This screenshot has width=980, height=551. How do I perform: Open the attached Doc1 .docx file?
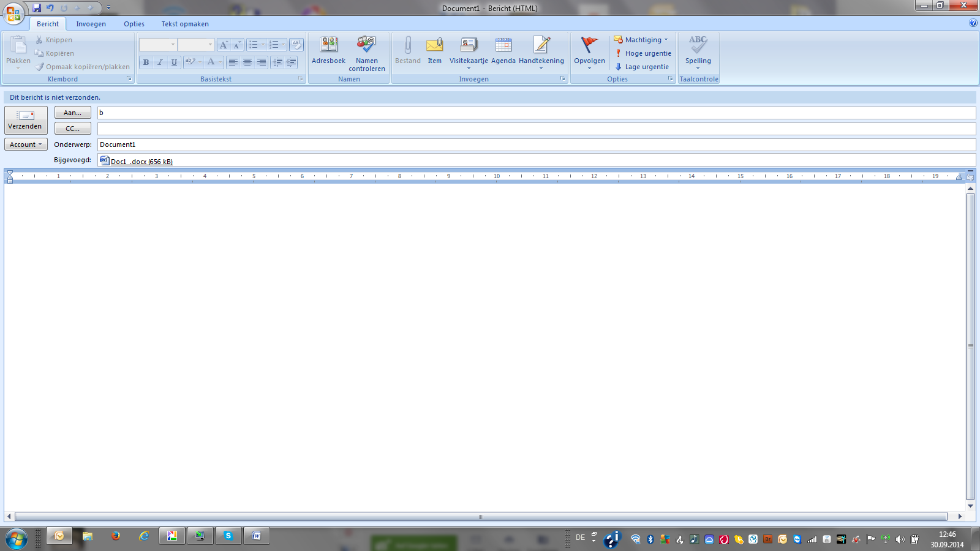[x=141, y=162]
